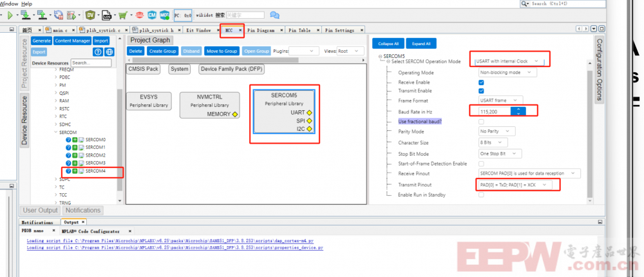The height and width of the screenshot is (277, 644).
Task: Click the search magnifier icon in top bar
Action: click(525, 3)
